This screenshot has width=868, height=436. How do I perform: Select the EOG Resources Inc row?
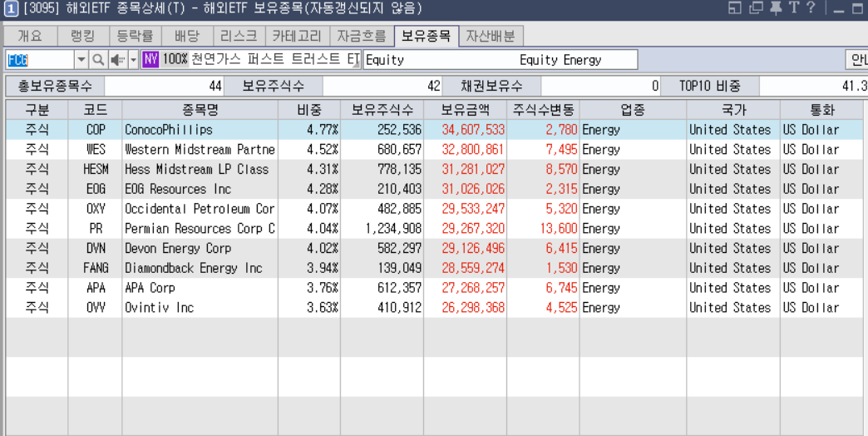pos(434,189)
